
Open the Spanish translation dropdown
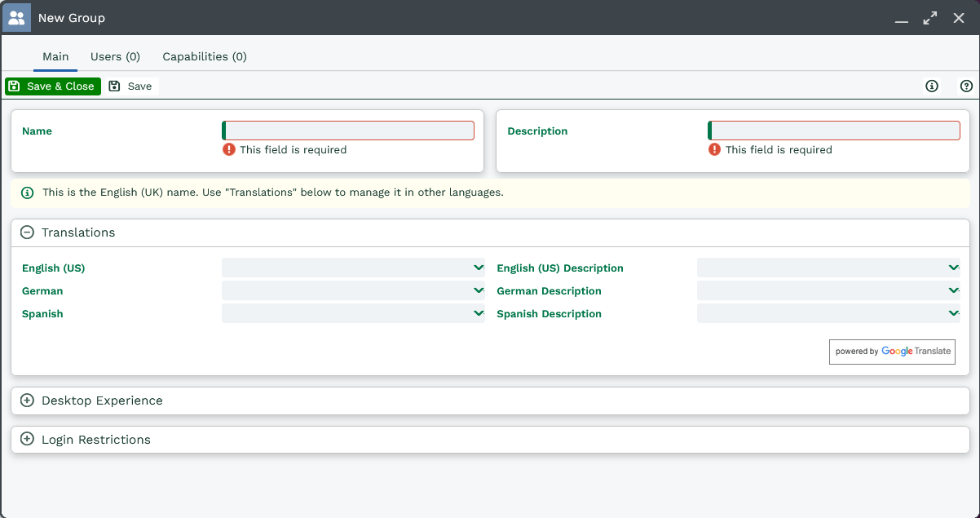(478, 313)
